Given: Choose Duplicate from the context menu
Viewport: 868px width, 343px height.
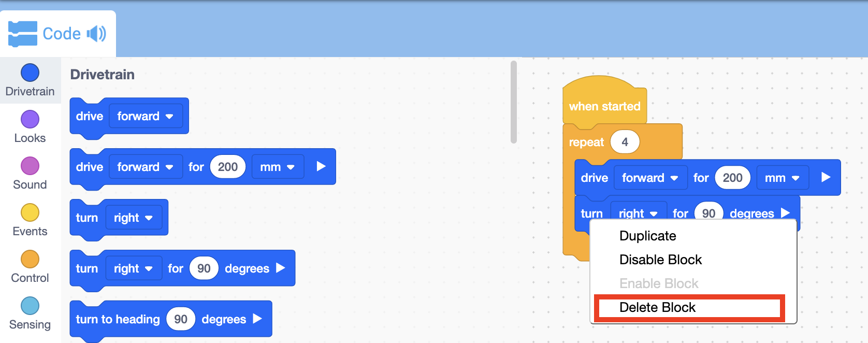Looking at the screenshot, I should click(x=647, y=236).
